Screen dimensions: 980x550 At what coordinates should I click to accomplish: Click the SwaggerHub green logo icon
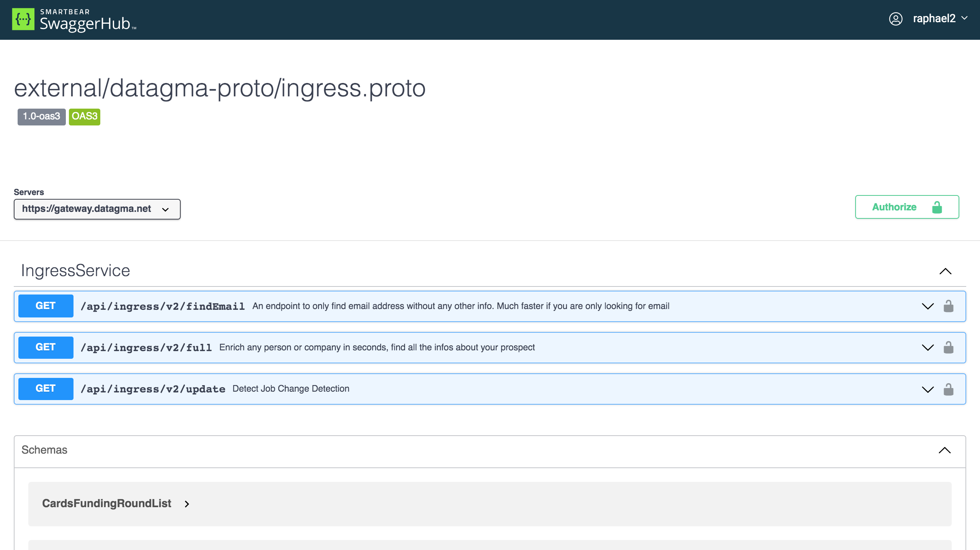pyautogui.click(x=23, y=19)
